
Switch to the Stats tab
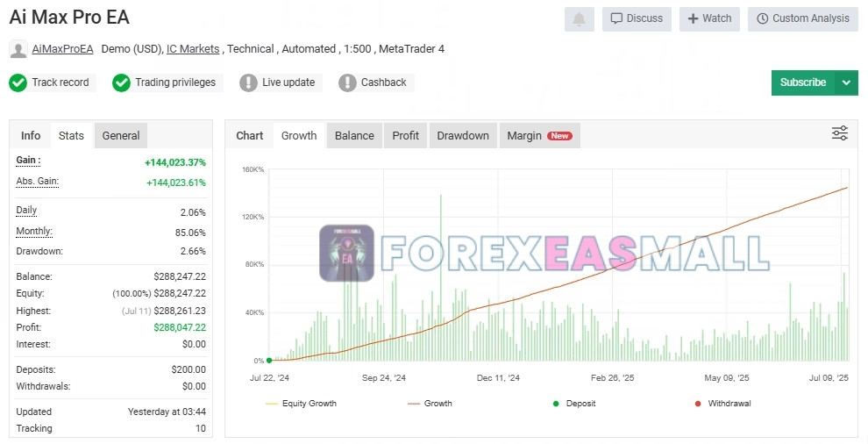71,136
